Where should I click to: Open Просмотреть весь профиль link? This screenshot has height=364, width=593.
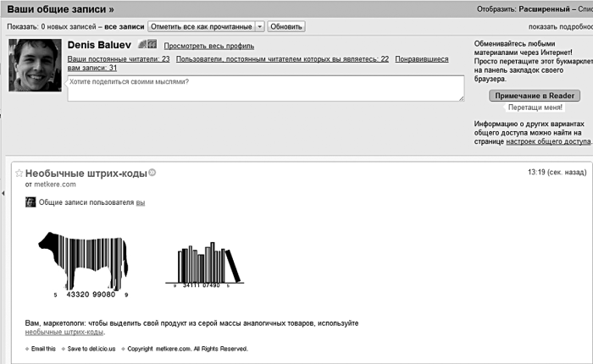(x=208, y=46)
